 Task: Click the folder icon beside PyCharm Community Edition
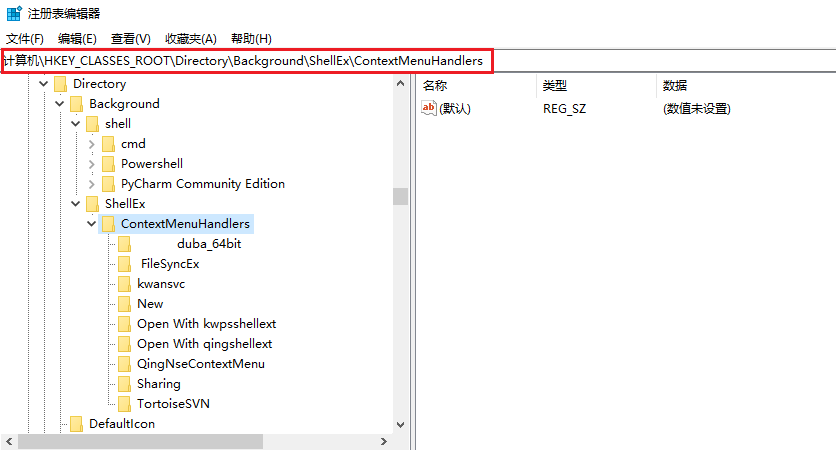[x=108, y=184]
